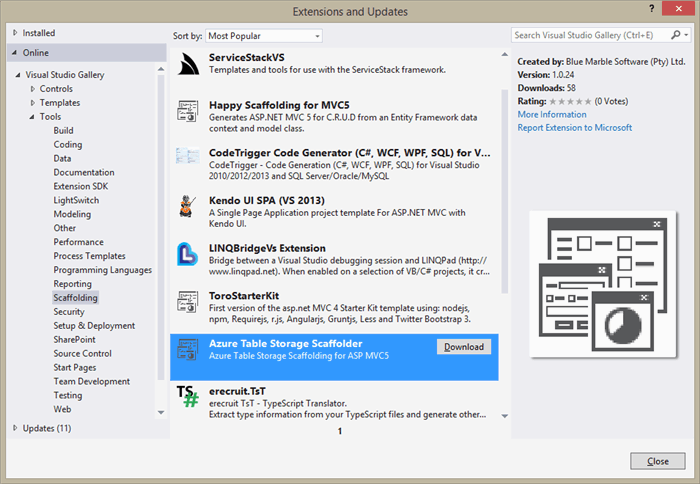The image size is (700, 484).
Task: Select the Source Control category
Action: tap(83, 353)
